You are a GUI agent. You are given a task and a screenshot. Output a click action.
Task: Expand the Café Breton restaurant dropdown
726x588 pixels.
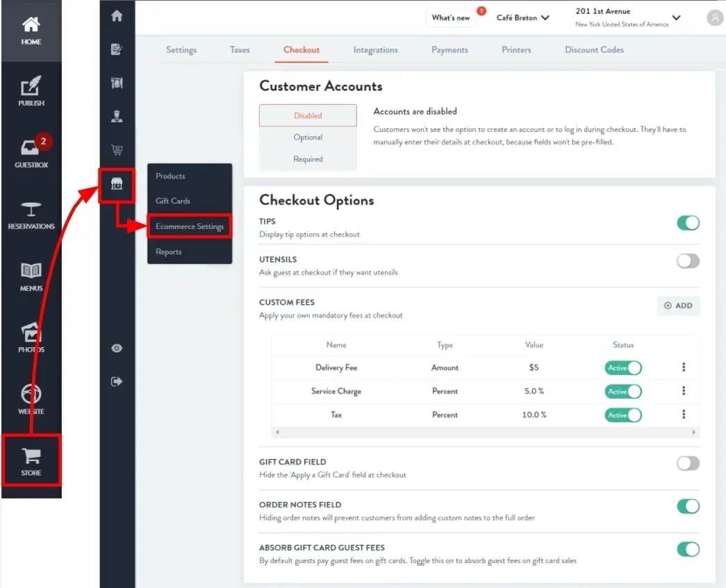(x=522, y=17)
